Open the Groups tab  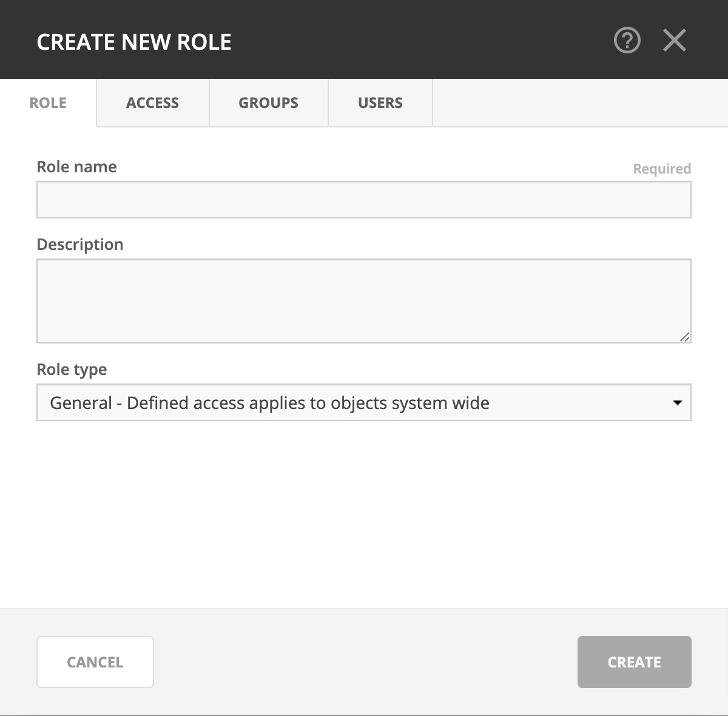[x=268, y=103]
